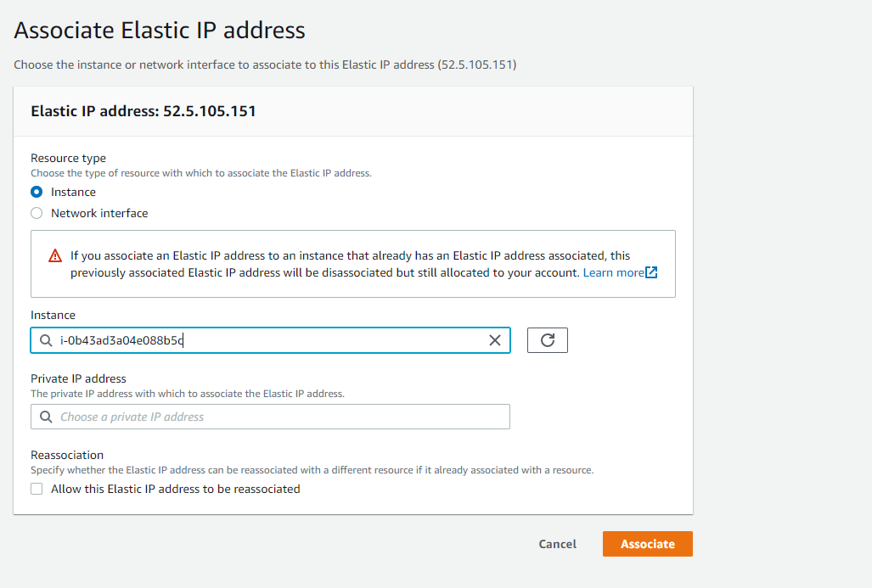This screenshot has height=588, width=872.
Task: Open the external link icon beside Learn more
Action: (651, 272)
